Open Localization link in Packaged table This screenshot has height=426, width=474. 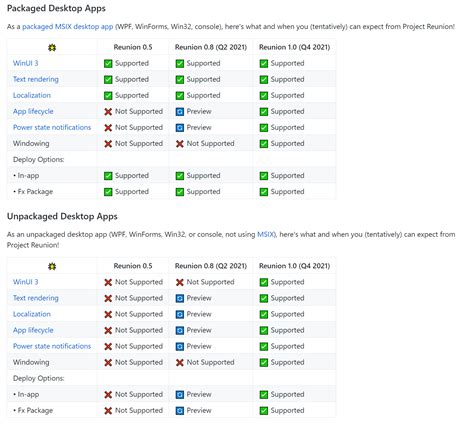32,95
